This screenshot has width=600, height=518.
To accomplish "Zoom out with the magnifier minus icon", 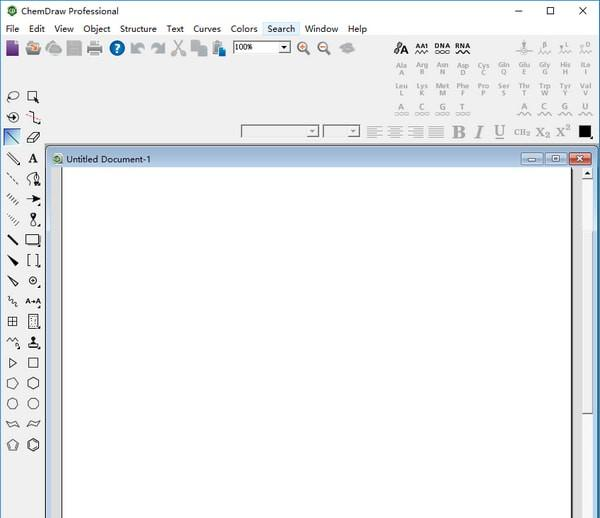I will 324,48.
